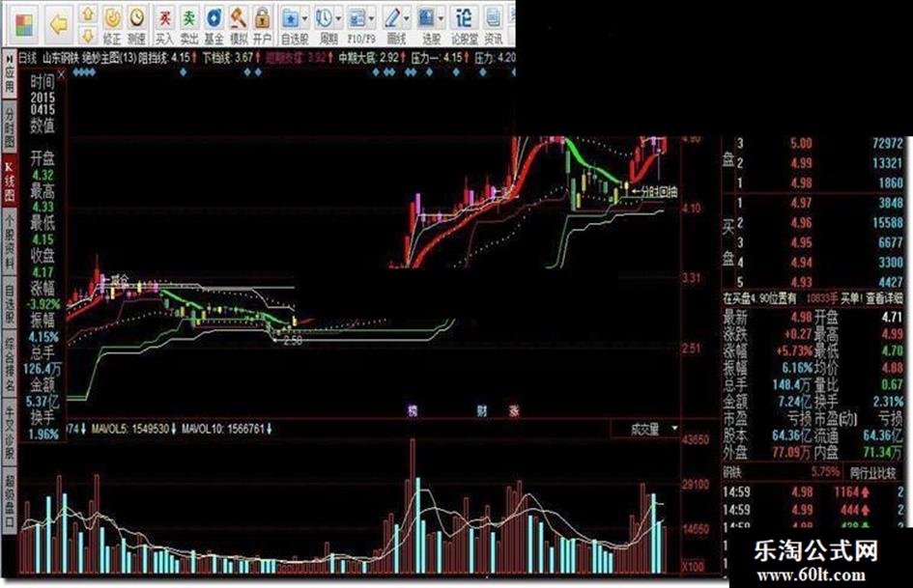Click the 卖出 sell icon
Image resolution: width=913 pixels, height=588 pixels.
point(189,26)
